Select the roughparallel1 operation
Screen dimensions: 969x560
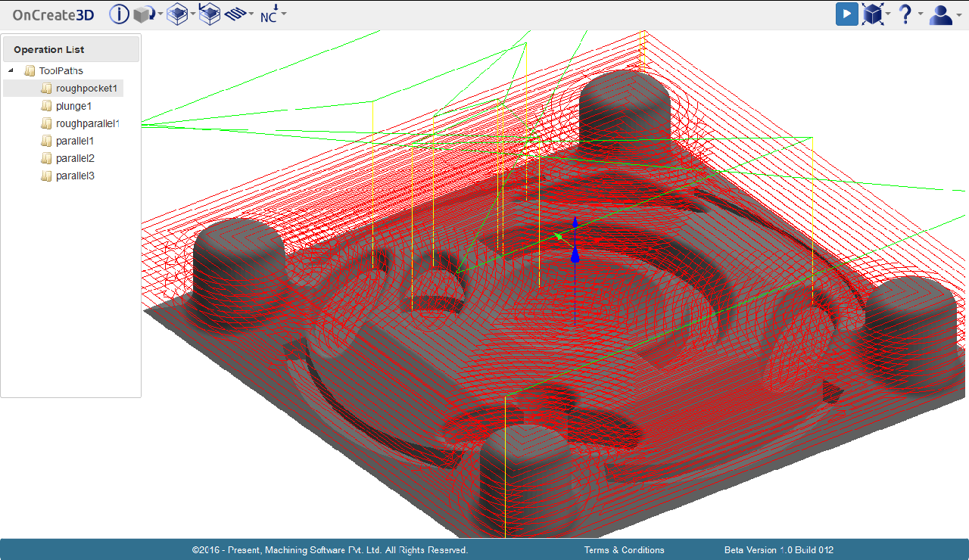point(87,123)
